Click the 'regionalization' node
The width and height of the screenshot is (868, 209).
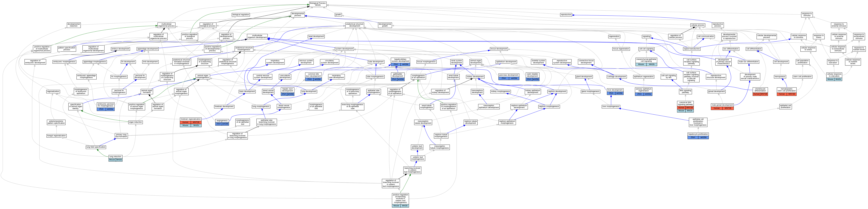click(53, 92)
